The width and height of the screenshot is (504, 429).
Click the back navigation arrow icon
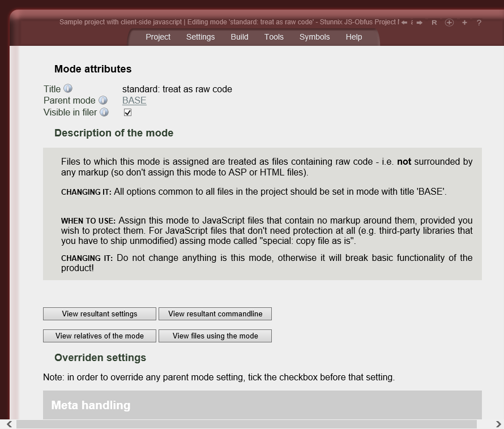[403, 22]
